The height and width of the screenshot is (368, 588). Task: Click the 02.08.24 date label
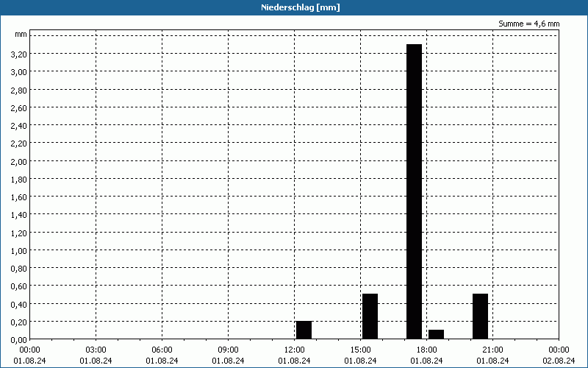pos(559,361)
